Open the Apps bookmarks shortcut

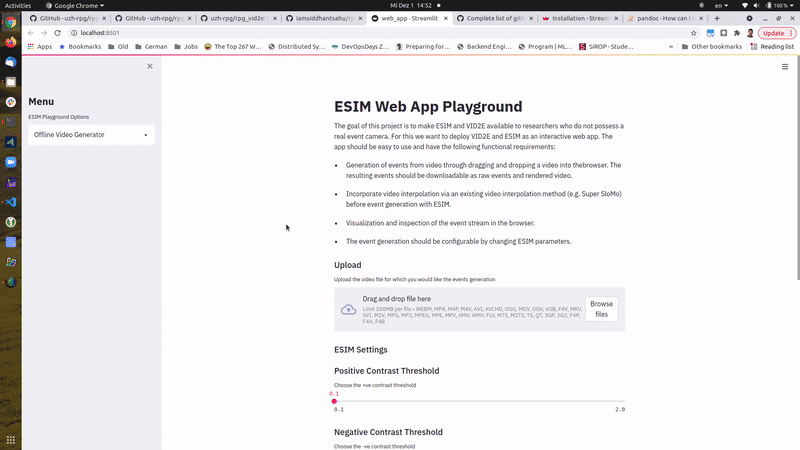pos(40,46)
